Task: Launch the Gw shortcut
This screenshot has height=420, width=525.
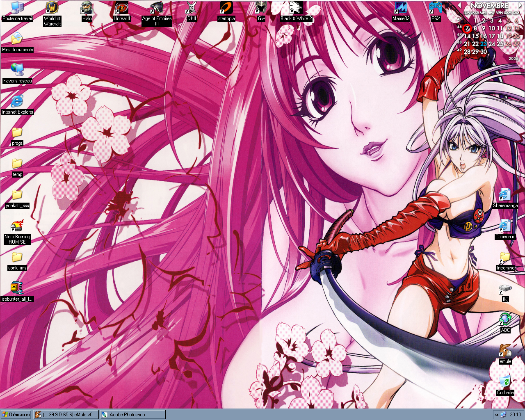Action: point(261,11)
